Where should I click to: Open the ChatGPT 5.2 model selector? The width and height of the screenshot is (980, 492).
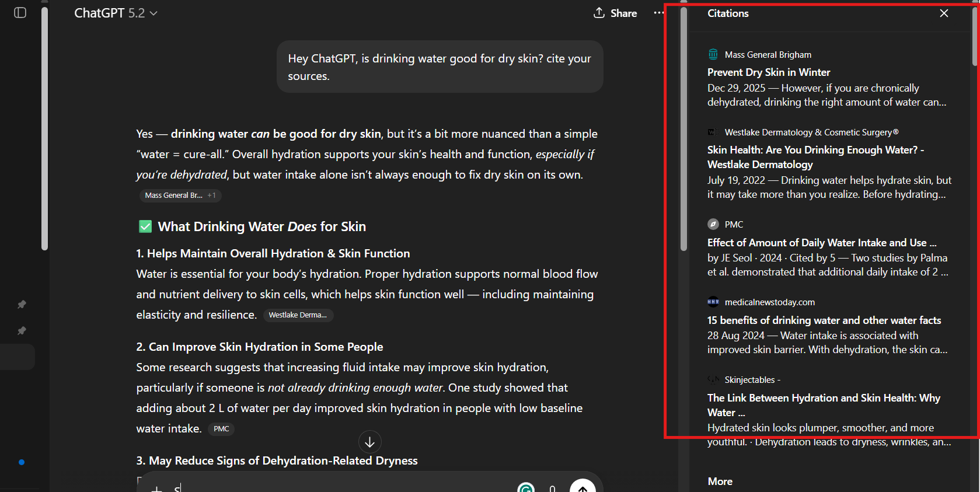click(116, 13)
